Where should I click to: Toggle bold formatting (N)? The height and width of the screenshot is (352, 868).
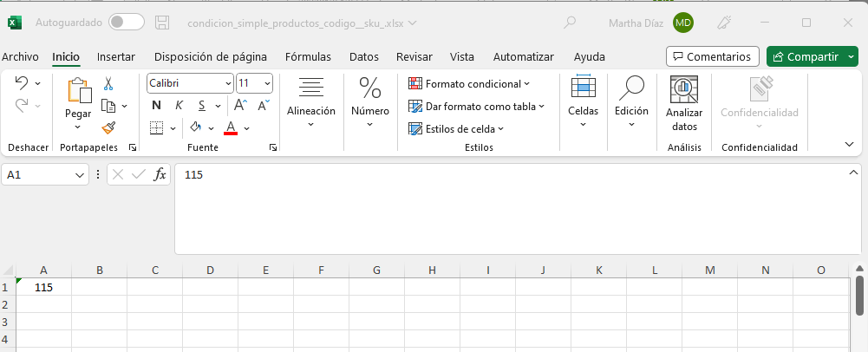coord(157,105)
